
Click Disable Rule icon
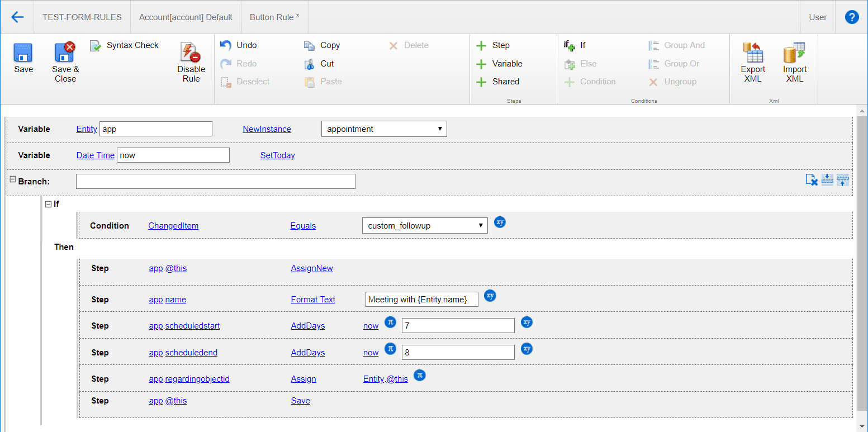pyautogui.click(x=191, y=63)
